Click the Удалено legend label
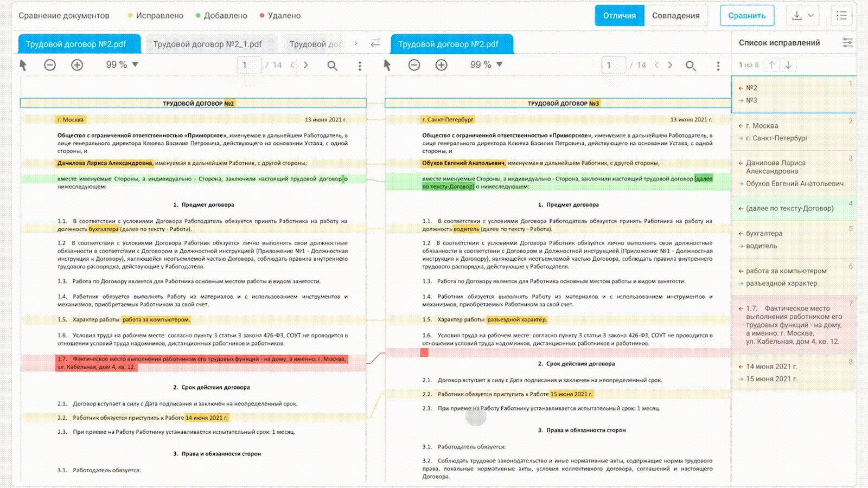The height and width of the screenshot is (488, 868). click(x=284, y=16)
